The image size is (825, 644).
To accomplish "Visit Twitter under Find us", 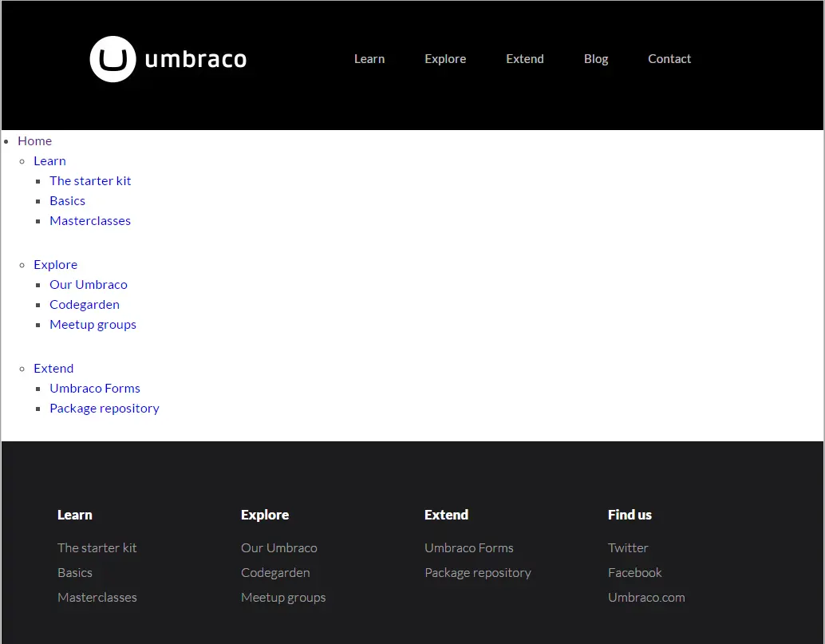I will (x=628, y=548).
